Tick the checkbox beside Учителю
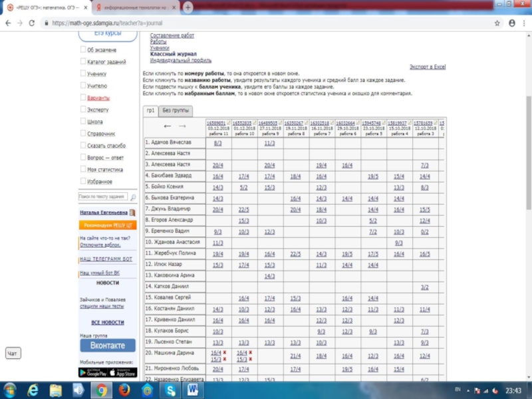Screen dimensions: 532x399 (x=82, y=86)
